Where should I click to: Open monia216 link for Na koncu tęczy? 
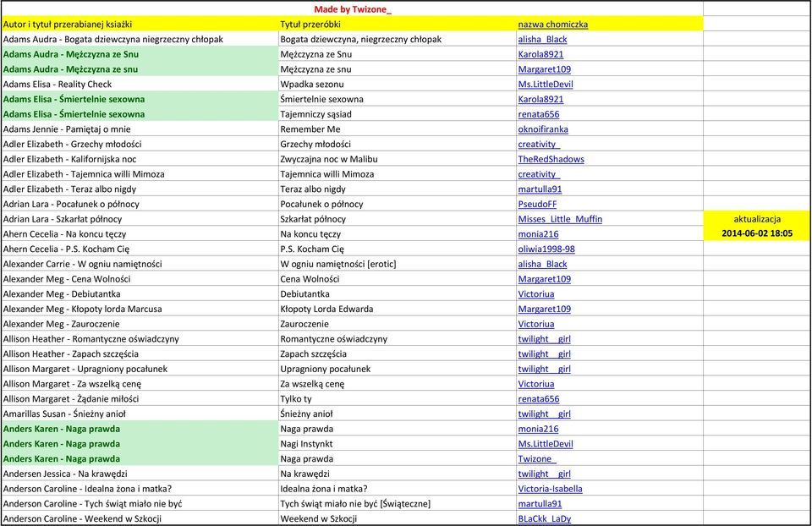coord(538,234)
